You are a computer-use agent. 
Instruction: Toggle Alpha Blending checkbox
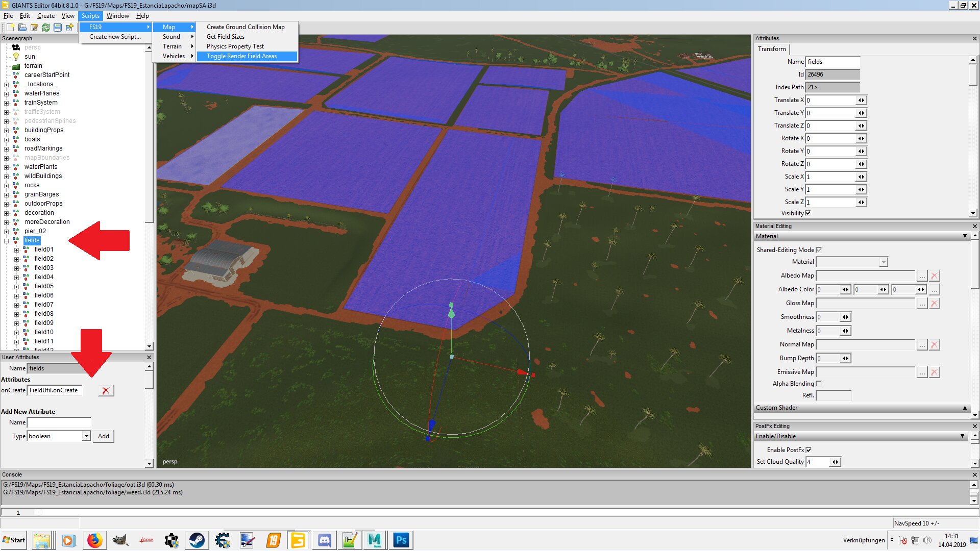[x=819, y=384]
